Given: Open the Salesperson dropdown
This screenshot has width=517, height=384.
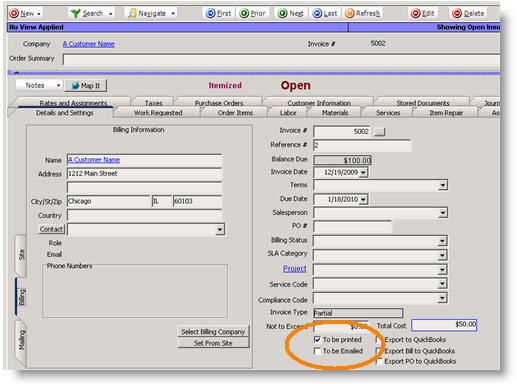Looking at the screenshot, I should (443, 213).
